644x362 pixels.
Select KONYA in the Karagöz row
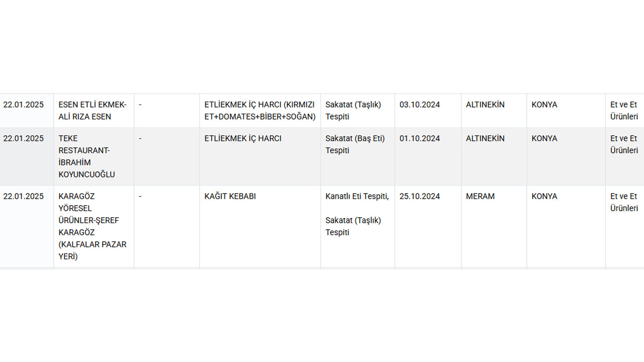(x=544, y=197)
